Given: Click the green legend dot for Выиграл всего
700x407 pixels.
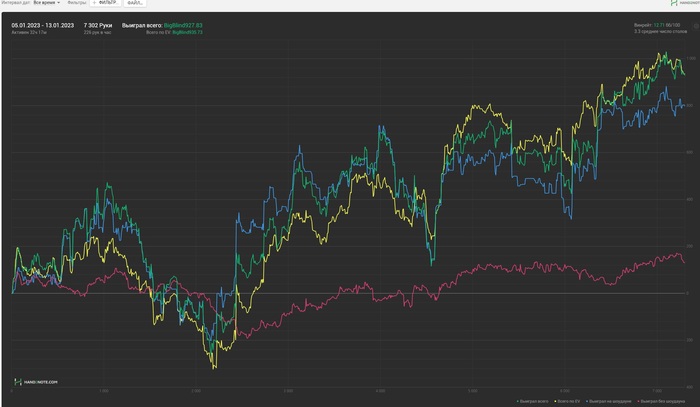Looking at the screenshot, I should tap(518, 402).
